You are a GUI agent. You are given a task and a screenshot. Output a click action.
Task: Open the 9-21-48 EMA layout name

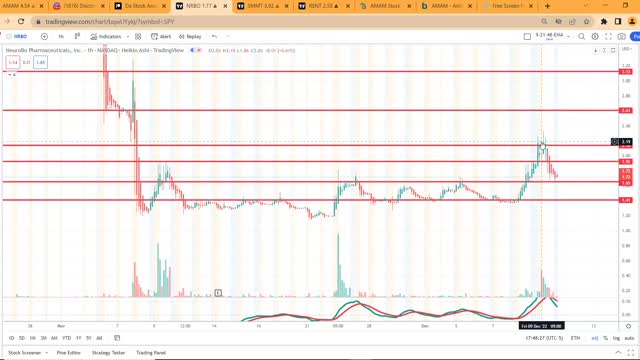[549, 36]
